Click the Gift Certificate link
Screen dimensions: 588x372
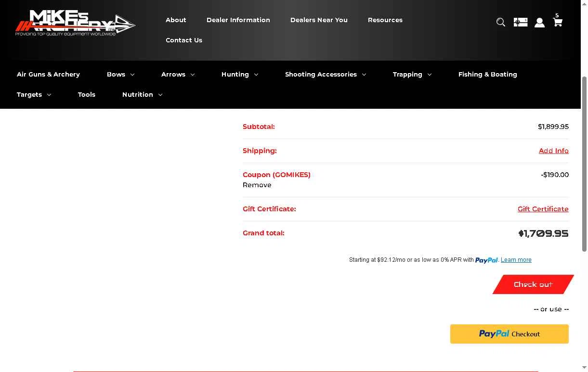tap(543, 209)
